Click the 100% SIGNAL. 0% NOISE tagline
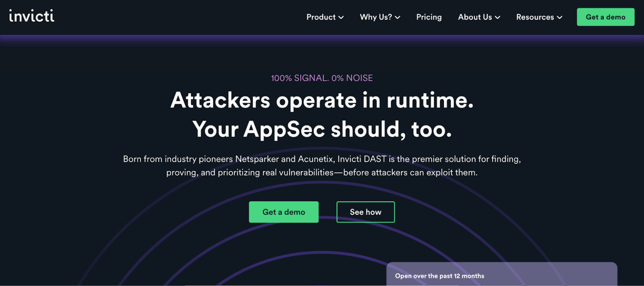The width and height of the screenshot is (644, 286). pos(322,78)
